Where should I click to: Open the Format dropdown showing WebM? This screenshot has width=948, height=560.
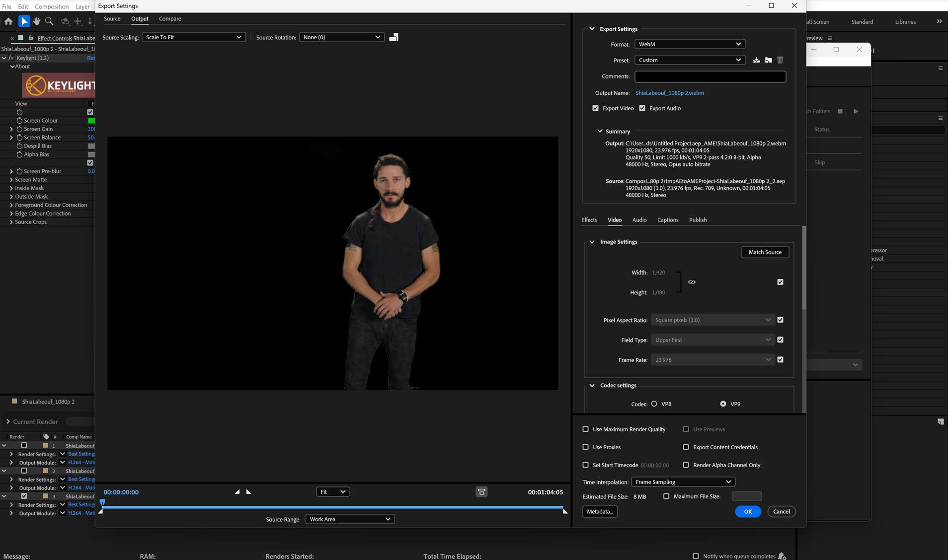[690, 44]
